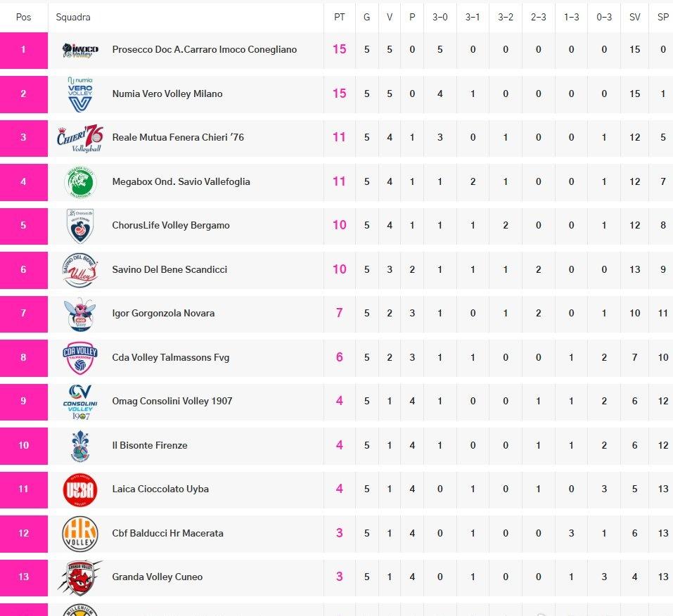Select the Savino Del Bene Scandicci team name
The width and height of the screenshot is (673, 616).
169,269
